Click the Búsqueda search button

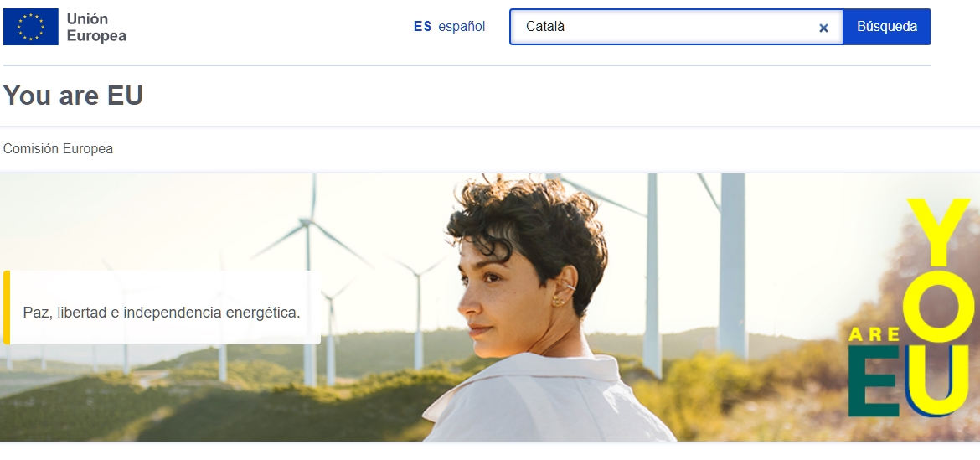tap(886, 27)
